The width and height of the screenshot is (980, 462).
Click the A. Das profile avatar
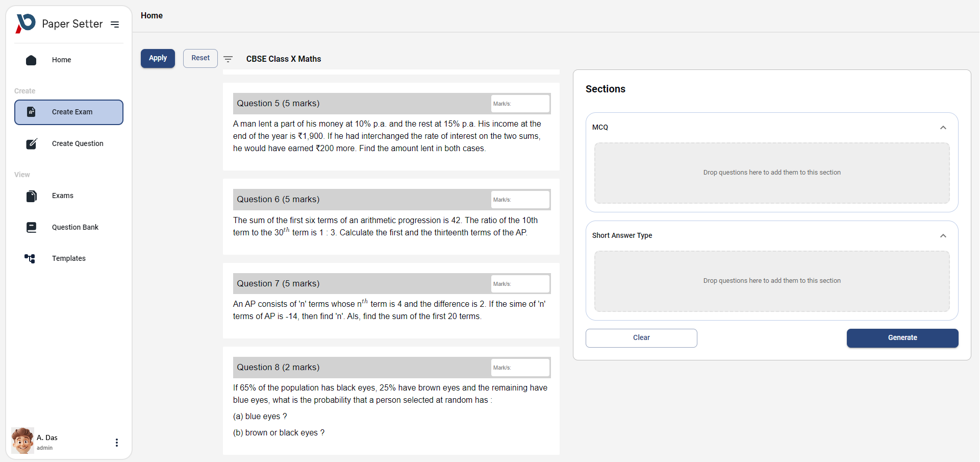coord(22,441)
